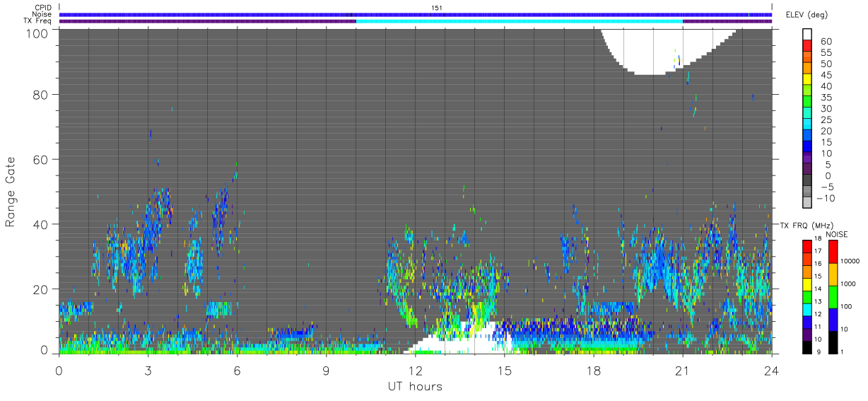The height and width of the screenshot is (401, 868).
Task: Click the "50" label on ELEV colorbar
Action: pos(825,64)
